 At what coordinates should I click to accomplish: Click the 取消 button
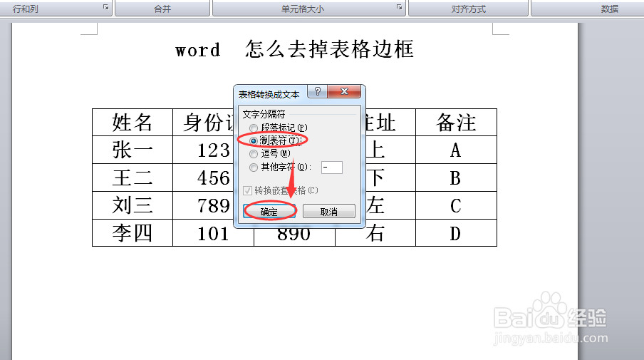329,211
